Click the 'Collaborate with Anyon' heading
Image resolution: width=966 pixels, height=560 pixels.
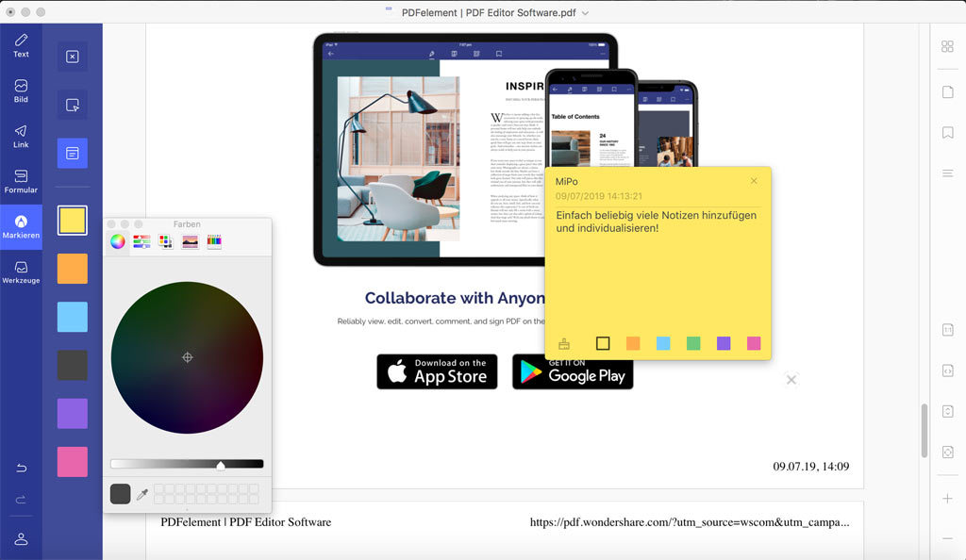pyautogui.click(x=455, y=299)
